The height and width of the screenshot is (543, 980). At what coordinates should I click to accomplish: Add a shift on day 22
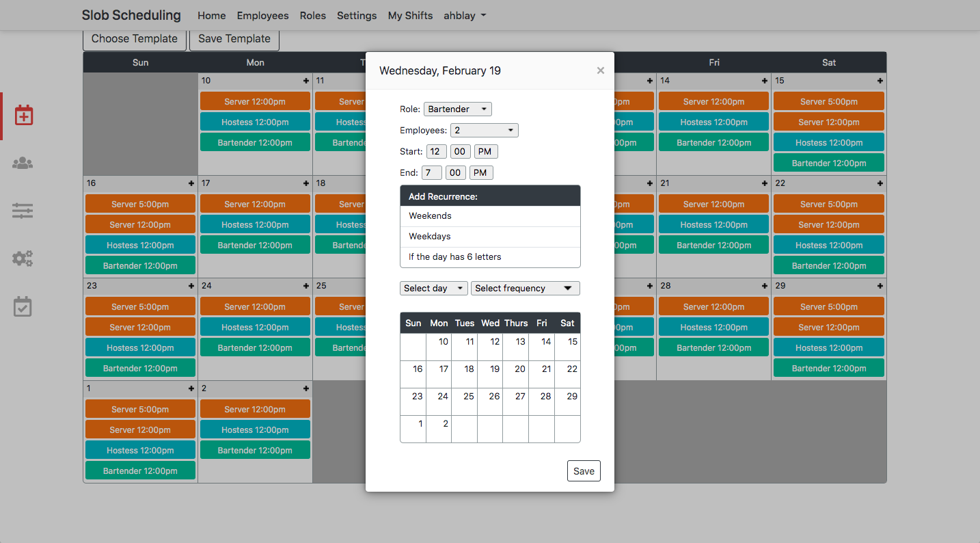point(880,183)
